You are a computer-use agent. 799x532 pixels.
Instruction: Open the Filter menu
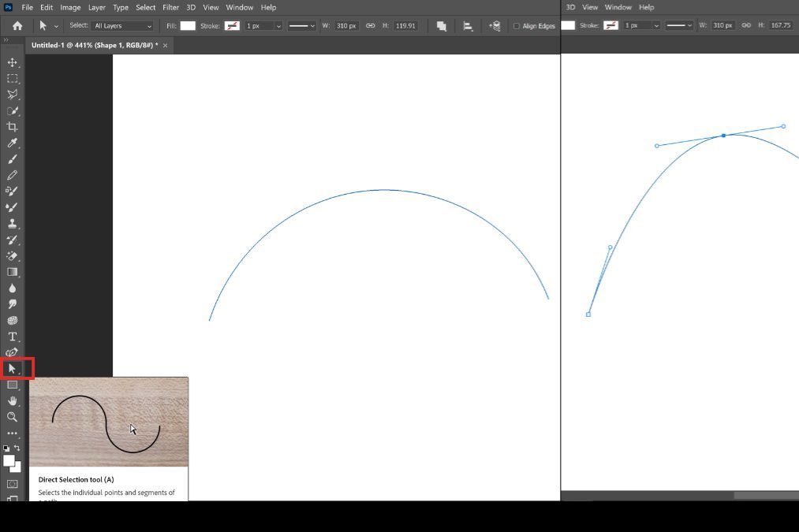coord(170,7)
